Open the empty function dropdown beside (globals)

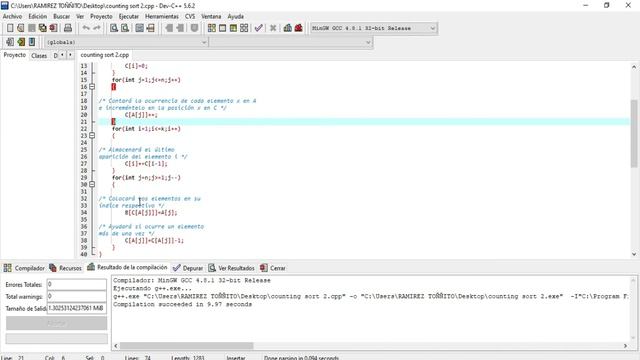(291, 42)
